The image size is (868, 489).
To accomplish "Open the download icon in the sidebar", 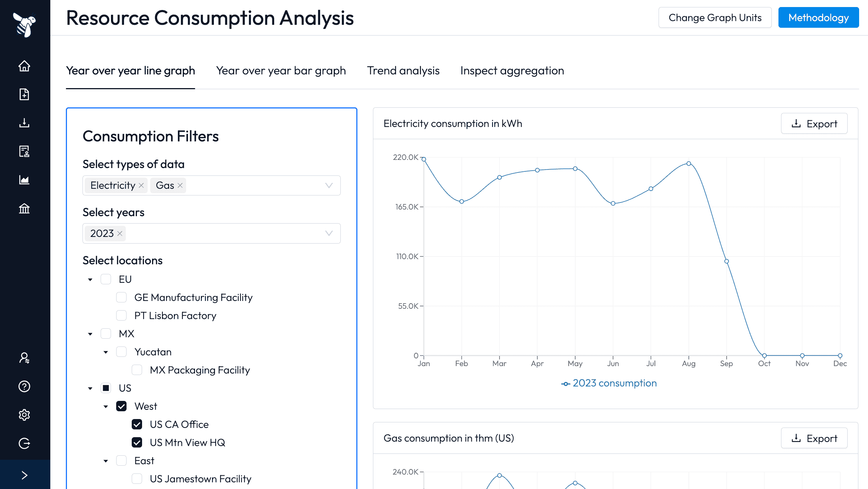I will pyautogui.click(x=24, y=123).
